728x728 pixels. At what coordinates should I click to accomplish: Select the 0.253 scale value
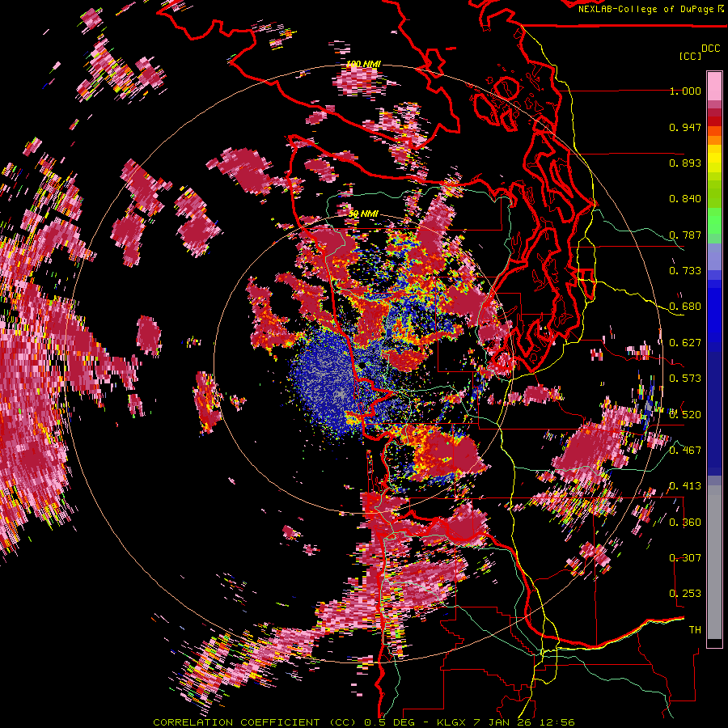(x=685, y=594)
